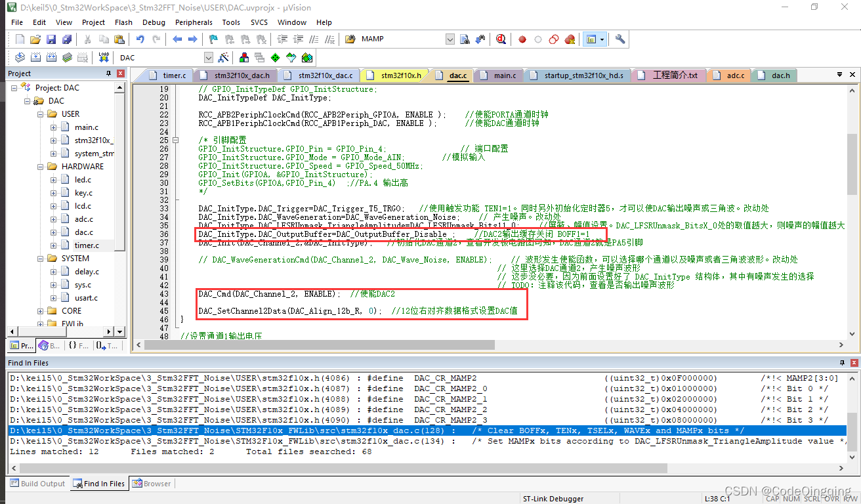The image size is (861, 504).
Task: Collapse the USER folder in project tree
Action: point(41,114)
